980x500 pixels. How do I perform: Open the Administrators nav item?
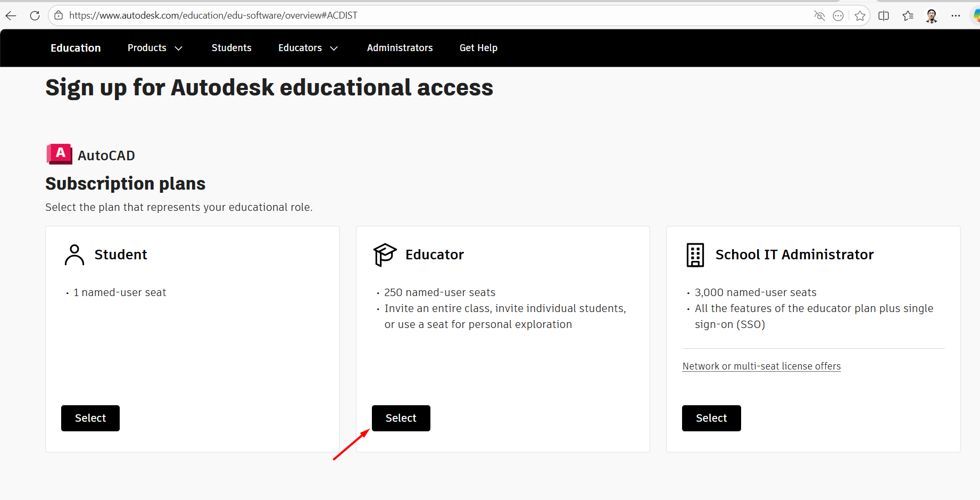point(400,48)
